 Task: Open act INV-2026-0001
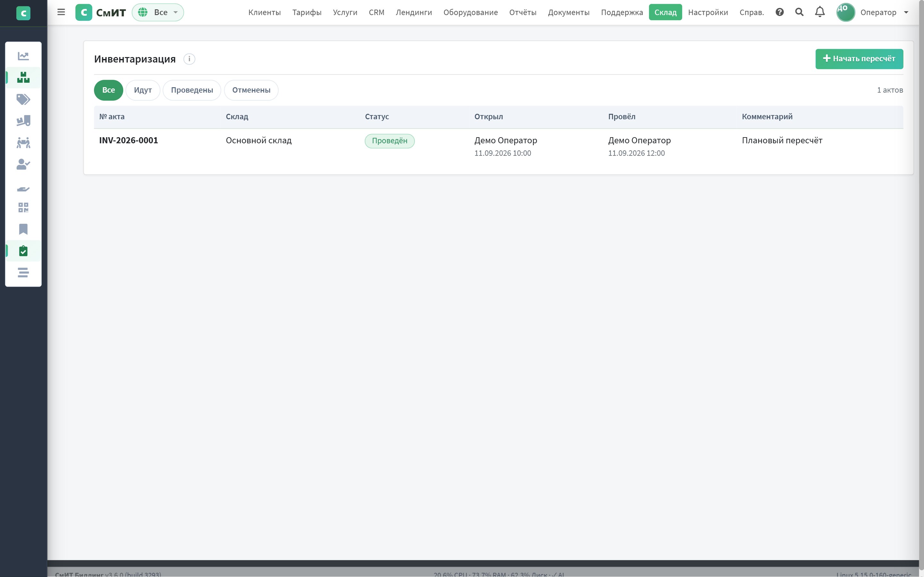pos(129,140)
